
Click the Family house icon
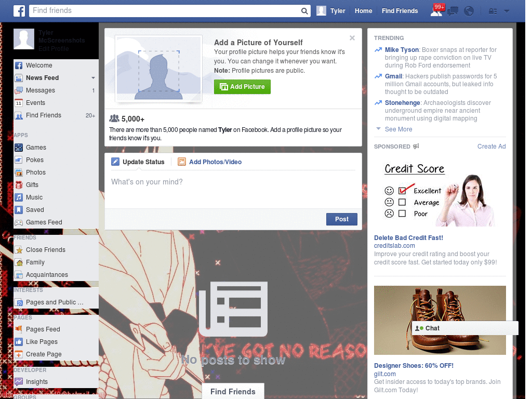(x=19, y=262)
